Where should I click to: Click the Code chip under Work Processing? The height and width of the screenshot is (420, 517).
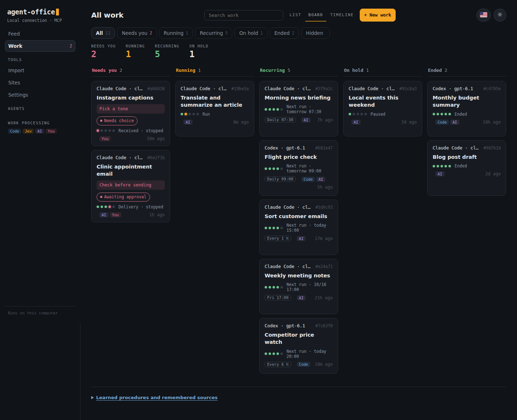[x=15, y=131]
